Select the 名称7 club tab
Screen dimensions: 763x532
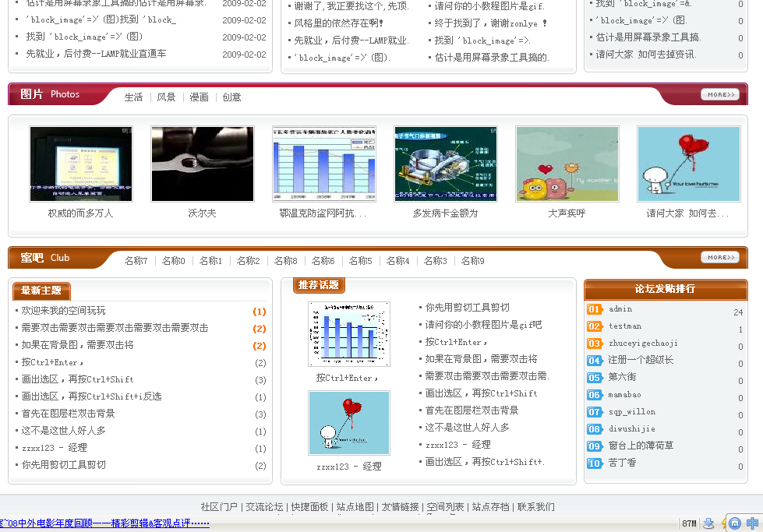pyautogui.click(x=136, y=261)
